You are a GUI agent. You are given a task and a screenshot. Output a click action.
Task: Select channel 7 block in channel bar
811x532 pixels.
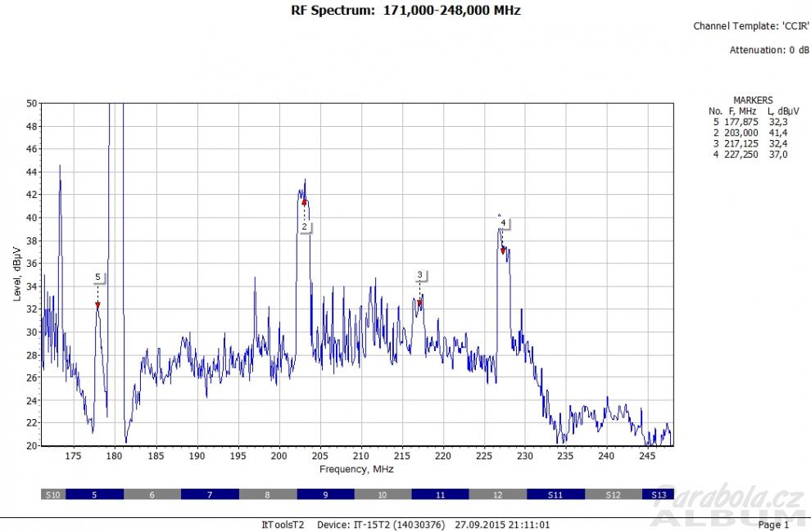point(210,495)
